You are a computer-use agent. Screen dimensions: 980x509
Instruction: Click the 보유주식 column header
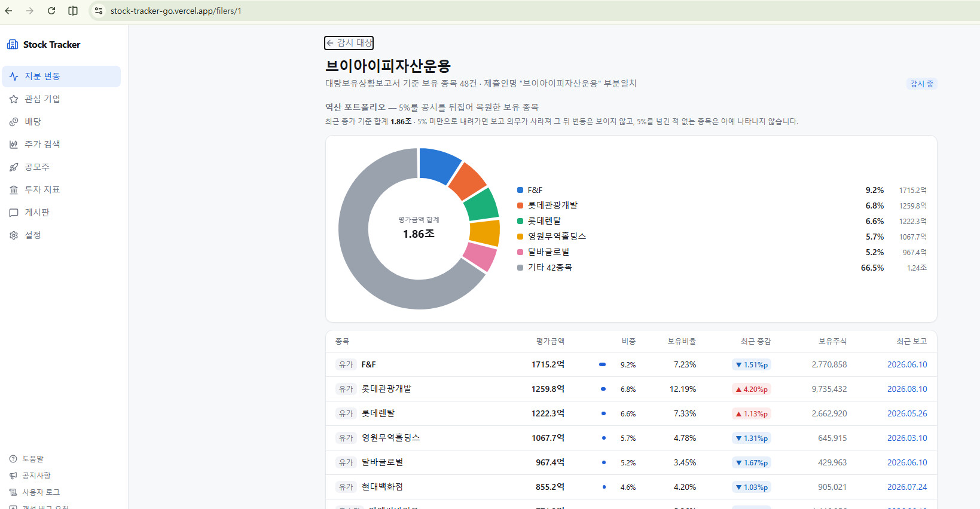point(832,341)
